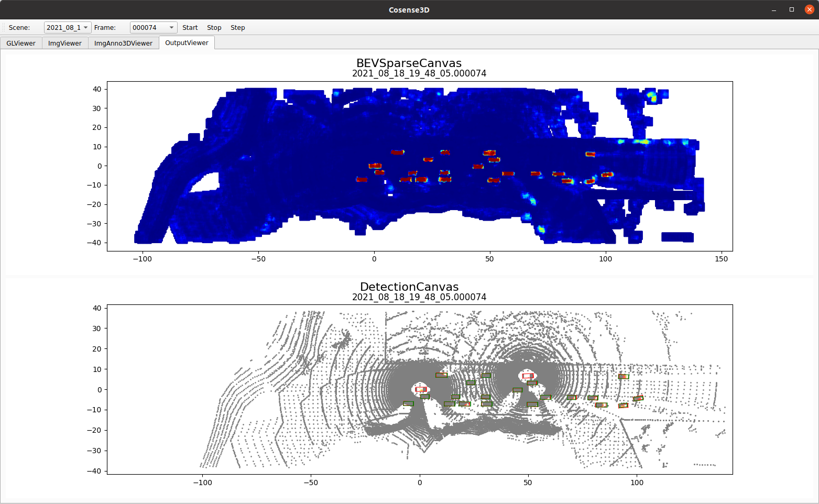
Task: Click the Stop button
Action: coord(214,28)
